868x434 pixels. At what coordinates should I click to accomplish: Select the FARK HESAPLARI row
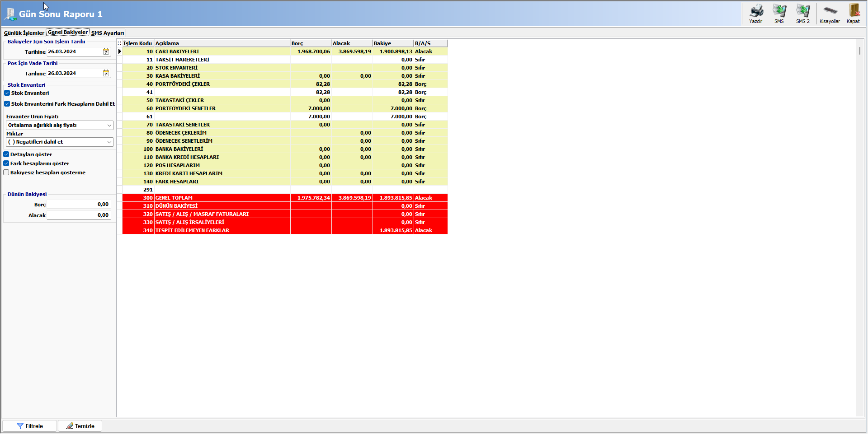click(x=285, y=182)
